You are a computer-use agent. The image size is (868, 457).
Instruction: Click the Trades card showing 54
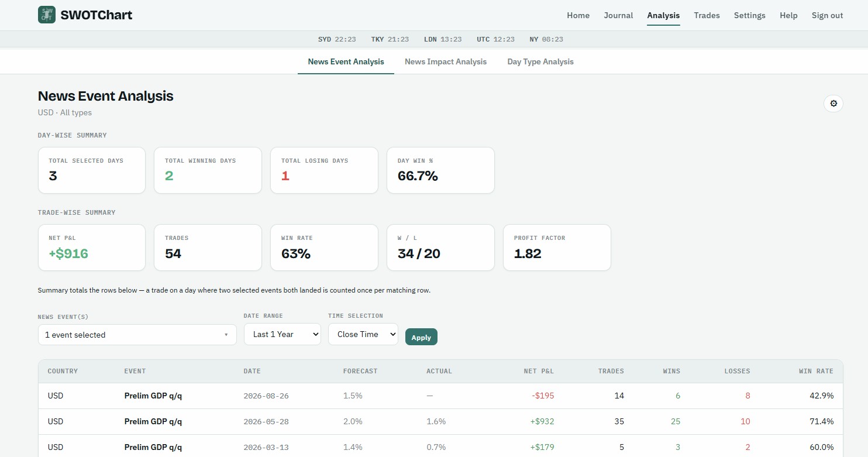click(x=208, y=248)
